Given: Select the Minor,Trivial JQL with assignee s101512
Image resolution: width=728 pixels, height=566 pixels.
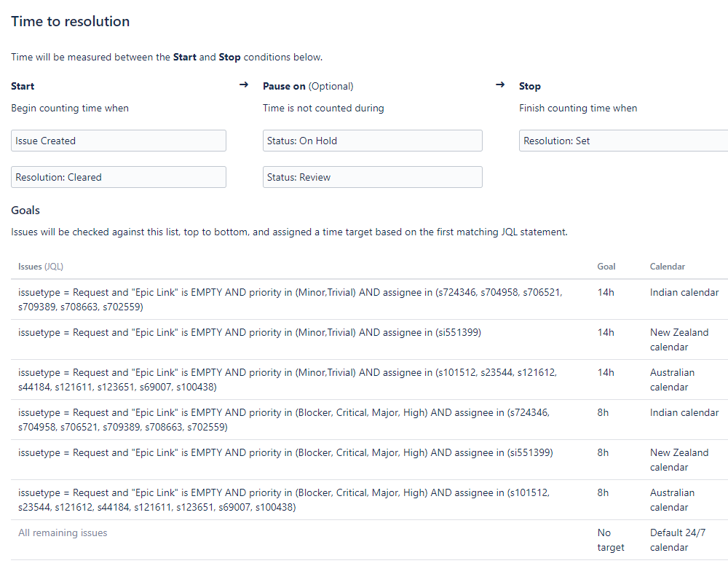Looking at the screenshot, I should (288, 380).
